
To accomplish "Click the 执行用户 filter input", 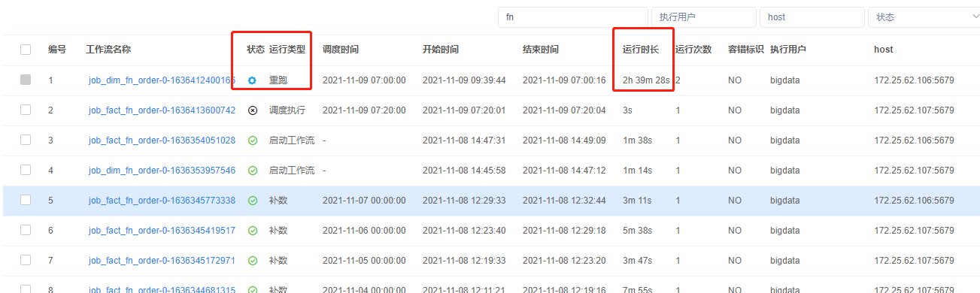I will pyautogui.click(x=704, y=17).
